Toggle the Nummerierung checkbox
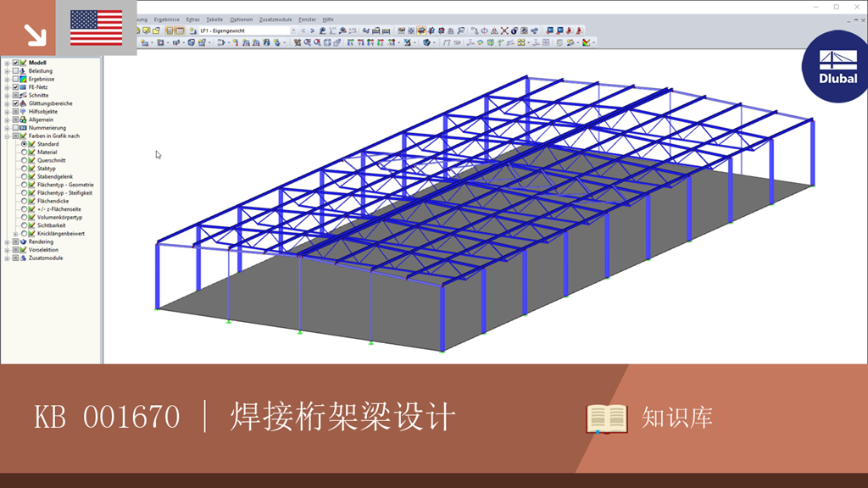 coord(15,128)
